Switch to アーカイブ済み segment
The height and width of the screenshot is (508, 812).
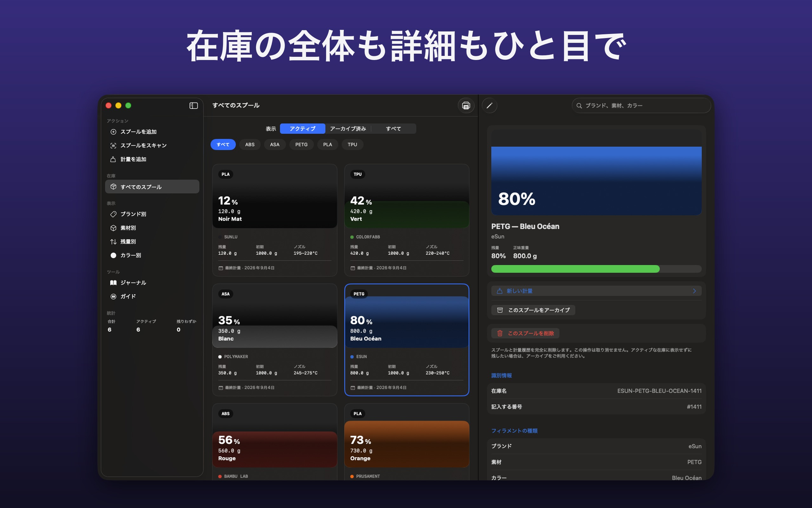(x=348, y=129)
